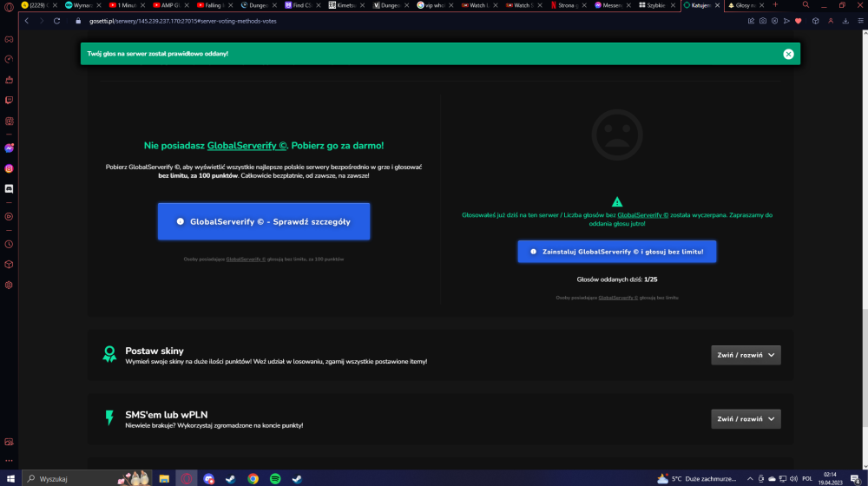Open the Downloads arrow icon in toolbar
868x486 pixels.
845,21
